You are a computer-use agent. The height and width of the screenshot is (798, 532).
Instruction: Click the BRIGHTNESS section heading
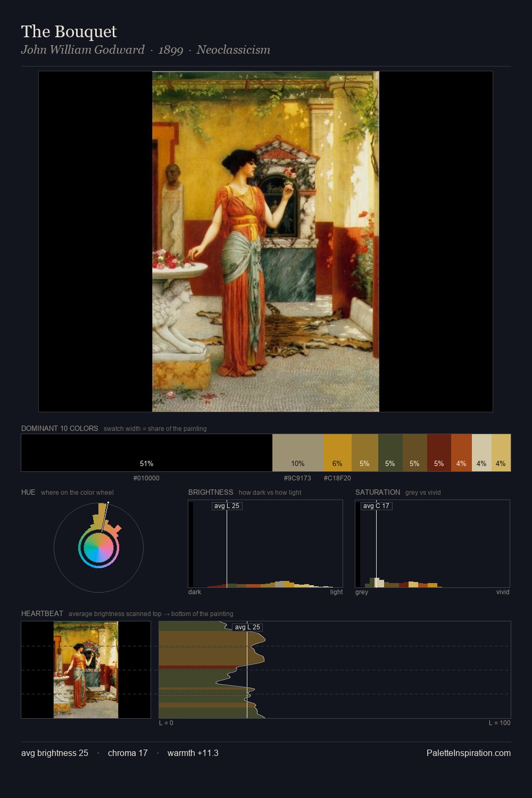[x=211, y=492]
